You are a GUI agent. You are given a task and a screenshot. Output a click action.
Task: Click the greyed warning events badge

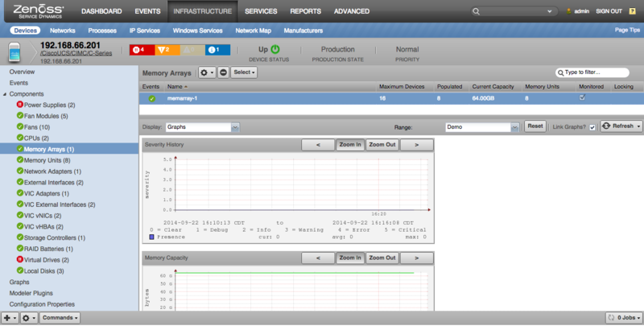[x=192, y=50]
